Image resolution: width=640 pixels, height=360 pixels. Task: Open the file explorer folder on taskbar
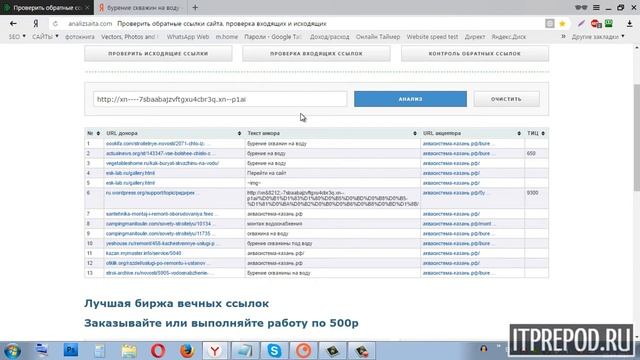(129, 351)
